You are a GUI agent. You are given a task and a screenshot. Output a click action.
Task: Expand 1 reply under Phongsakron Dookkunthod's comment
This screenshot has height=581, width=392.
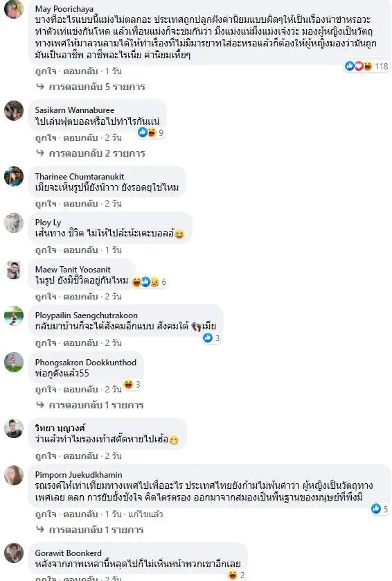click(90, 405)
